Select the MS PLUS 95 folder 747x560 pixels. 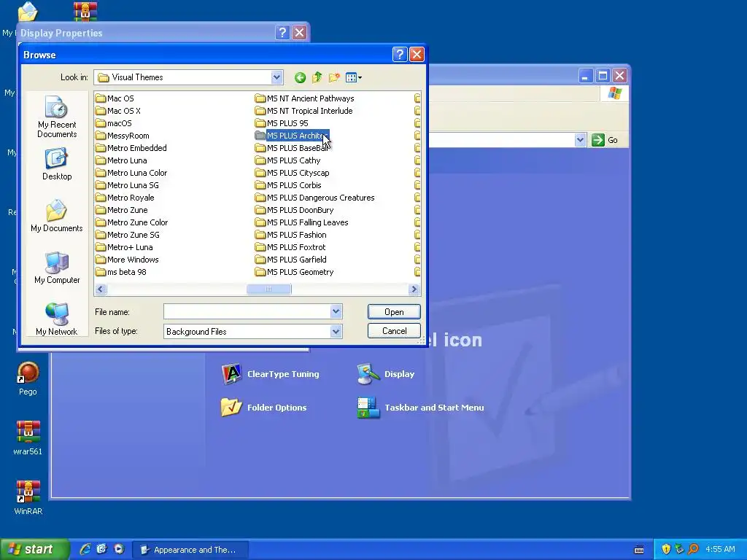coord(282,123)
